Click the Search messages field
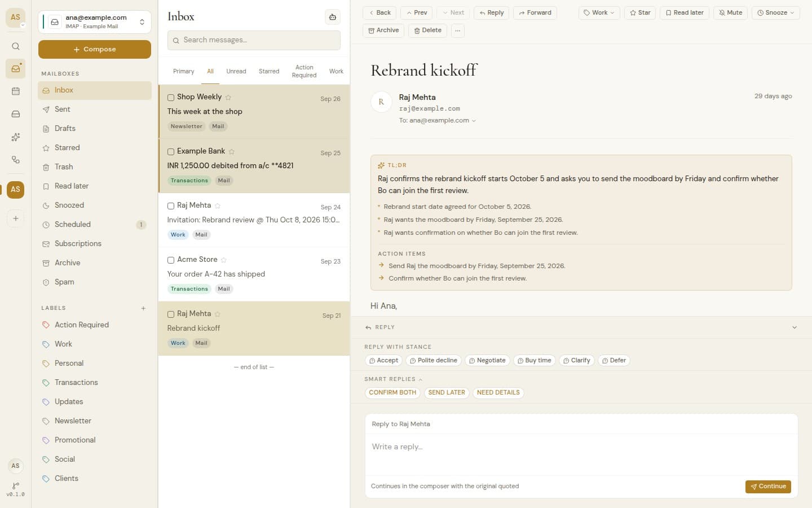812x508 pixels. [254, 40]
